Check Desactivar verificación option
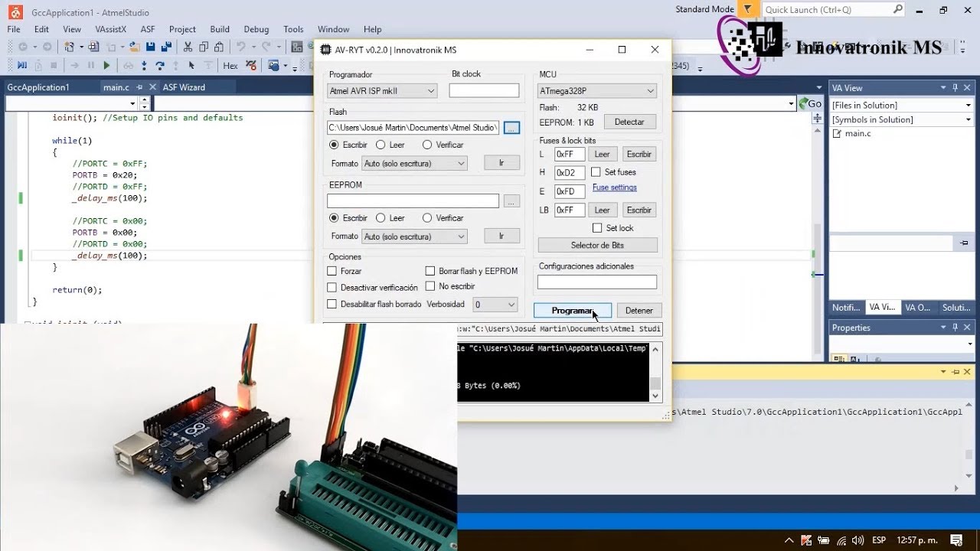This screenshot has width=980, height=551. click(332, 288)
